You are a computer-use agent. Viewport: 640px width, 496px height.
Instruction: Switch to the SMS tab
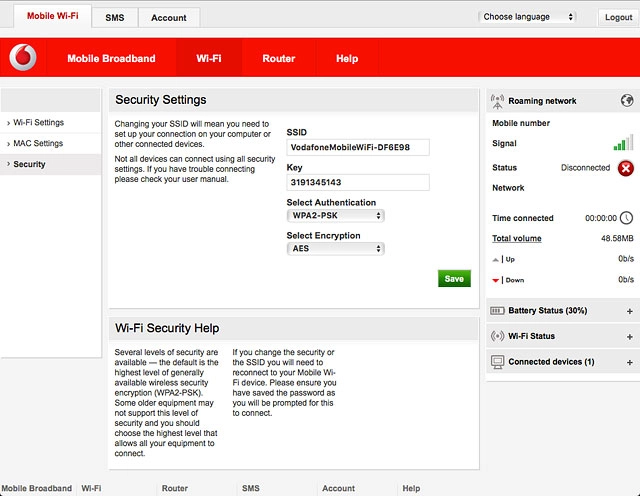click(x=114, y=18)
